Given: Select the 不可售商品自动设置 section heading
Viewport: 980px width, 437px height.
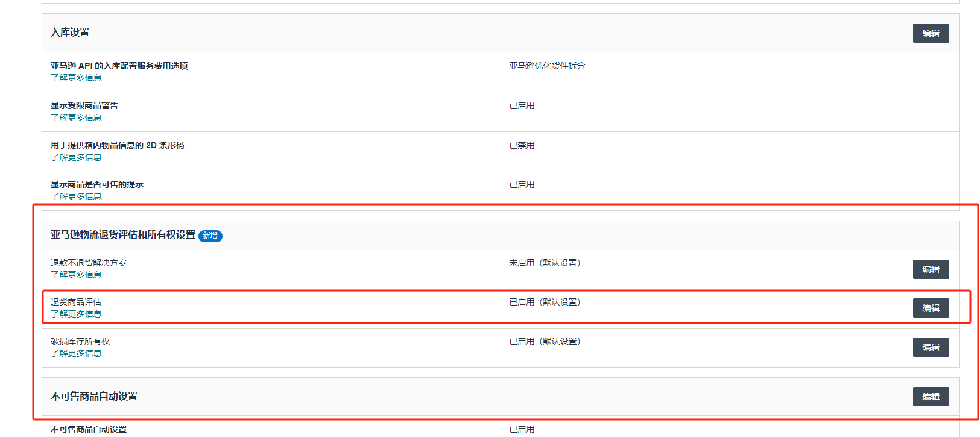Looking at the screenshot, I should pos(94,397).
